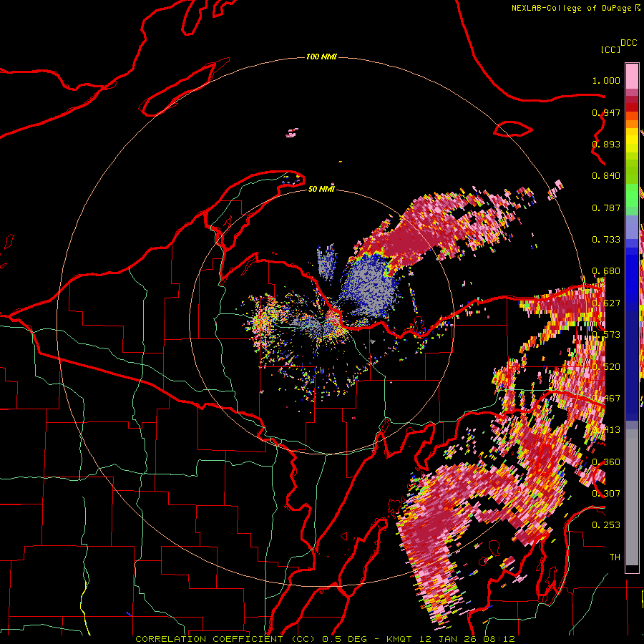Click the 0.360 scale value
The width and height of the screenshot is (644, 644).
click(x=606, y=462)
